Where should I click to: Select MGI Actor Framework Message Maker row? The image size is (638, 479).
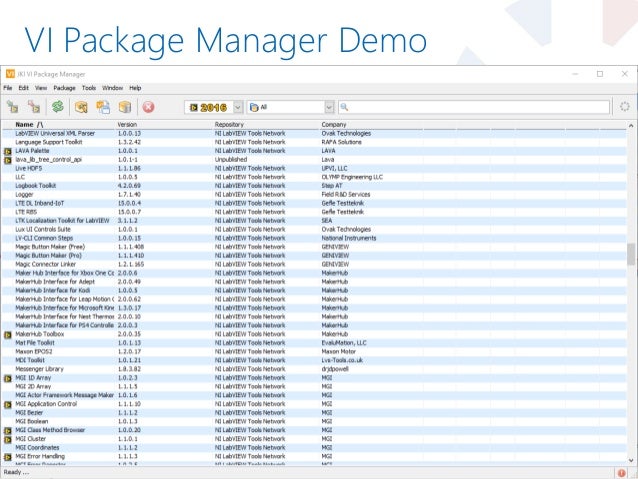(x=314, y=395)
